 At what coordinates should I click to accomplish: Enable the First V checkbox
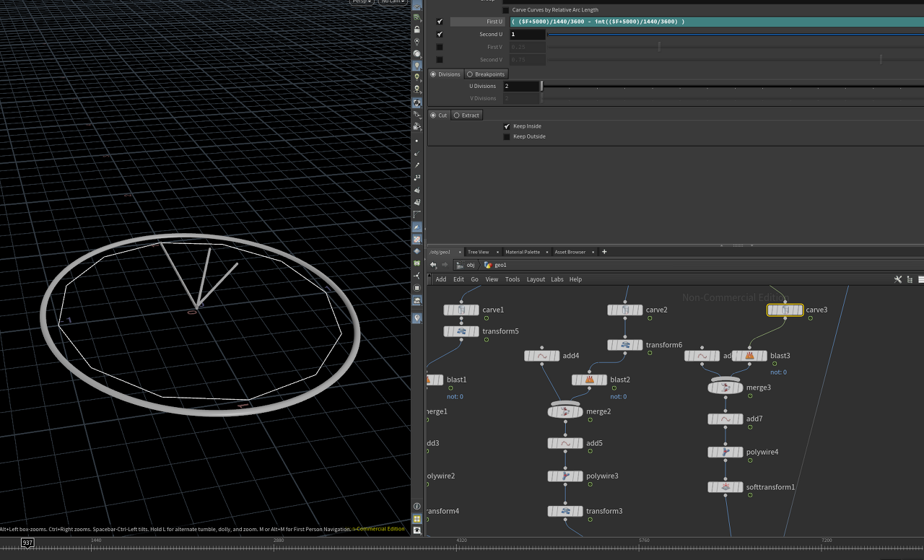pyautogui.click(x=440, y=47)
